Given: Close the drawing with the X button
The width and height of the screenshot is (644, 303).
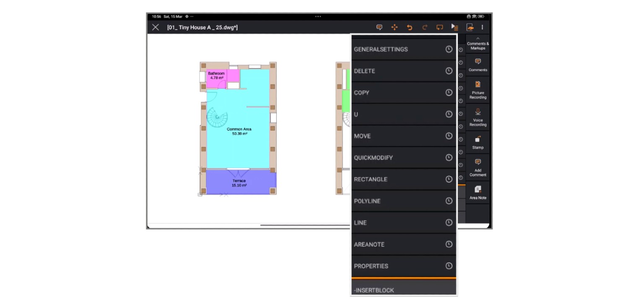Looking at the screenshot, I should [x=156, y=27].
